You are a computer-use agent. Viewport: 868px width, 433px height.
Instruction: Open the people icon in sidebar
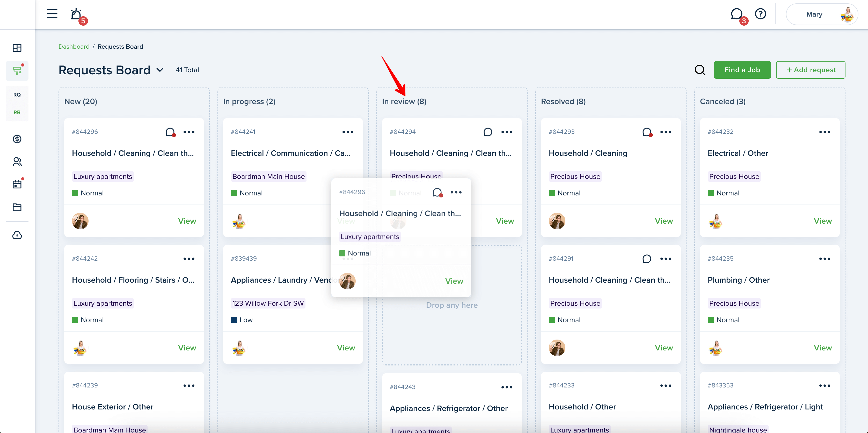coord(17,162)
